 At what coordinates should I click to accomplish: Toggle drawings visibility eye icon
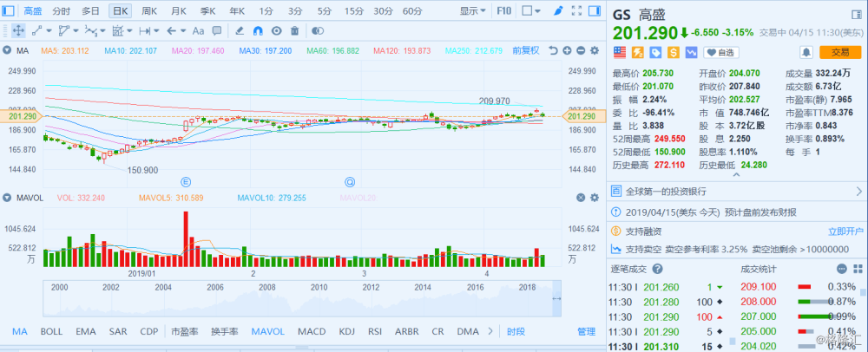tap(276, 31)
